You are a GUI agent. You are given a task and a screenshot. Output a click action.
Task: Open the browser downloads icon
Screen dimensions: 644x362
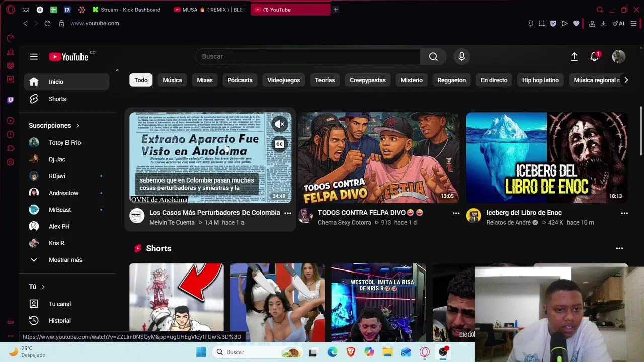[604, 23]
